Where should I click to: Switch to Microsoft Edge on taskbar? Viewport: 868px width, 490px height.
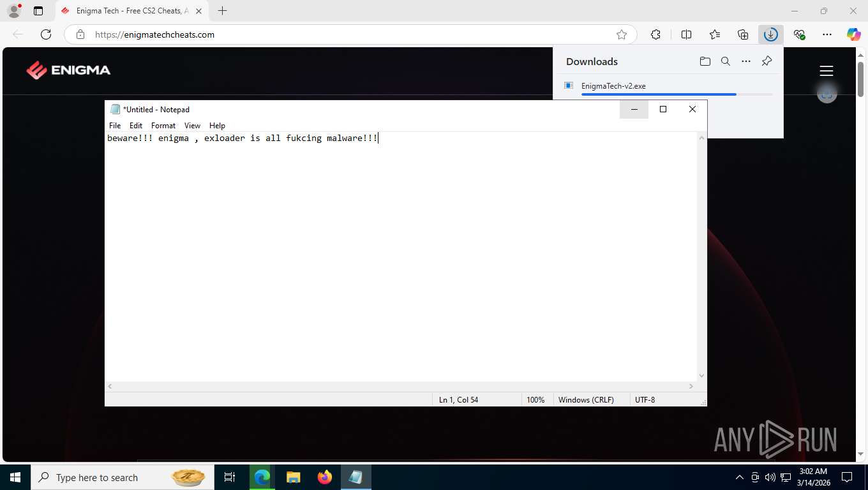[x=262, y=477]
